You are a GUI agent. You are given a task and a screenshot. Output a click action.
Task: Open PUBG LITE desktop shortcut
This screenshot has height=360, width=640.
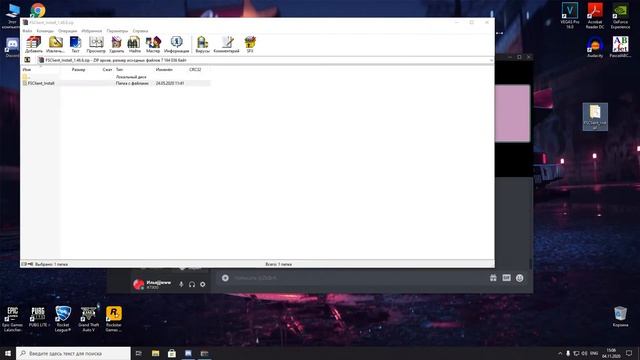coord(38,317)
